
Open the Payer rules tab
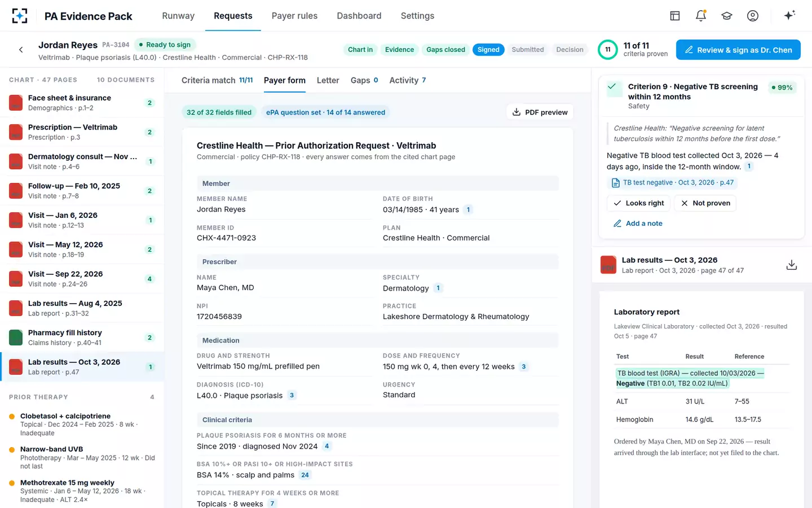[x=294, y=16]
